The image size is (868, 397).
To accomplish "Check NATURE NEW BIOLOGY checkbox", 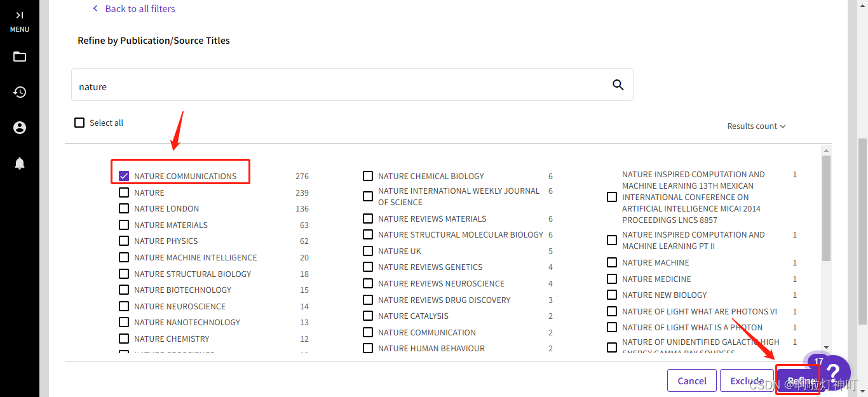I will click(612, 295).
